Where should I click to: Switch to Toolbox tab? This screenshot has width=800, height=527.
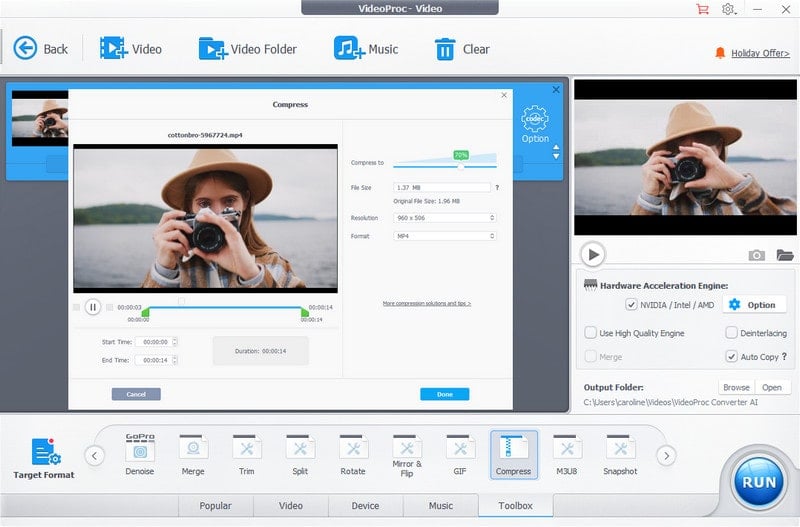click(515, 506)
